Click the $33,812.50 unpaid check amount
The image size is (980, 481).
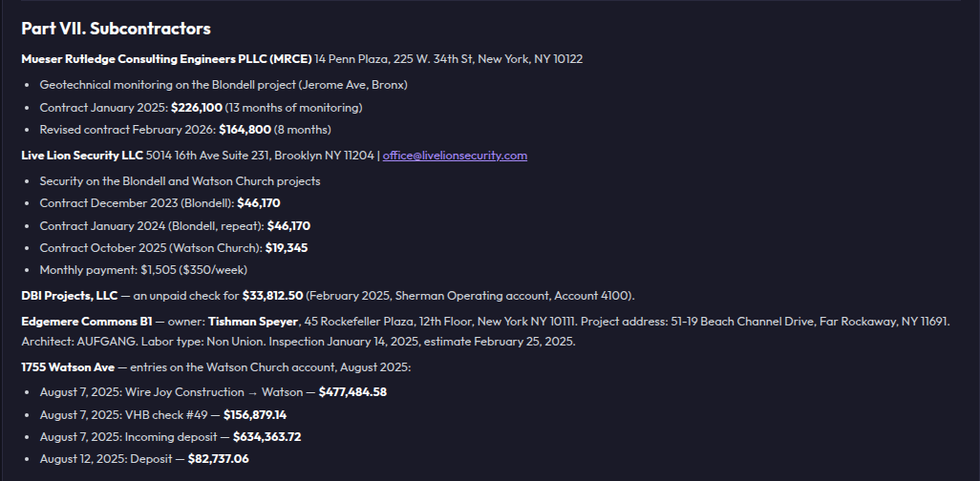[x=272, y=296]
